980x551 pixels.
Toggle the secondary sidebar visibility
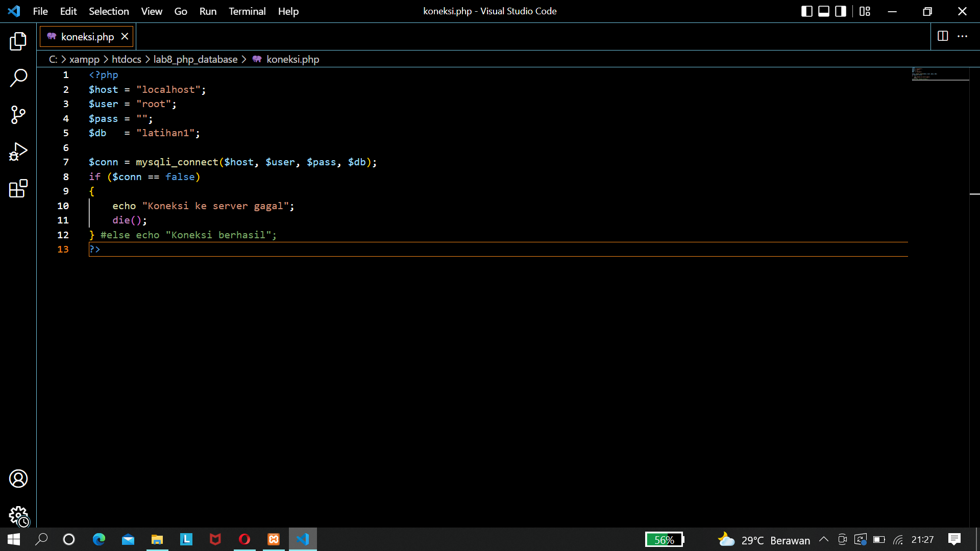(x=840, y=11)
